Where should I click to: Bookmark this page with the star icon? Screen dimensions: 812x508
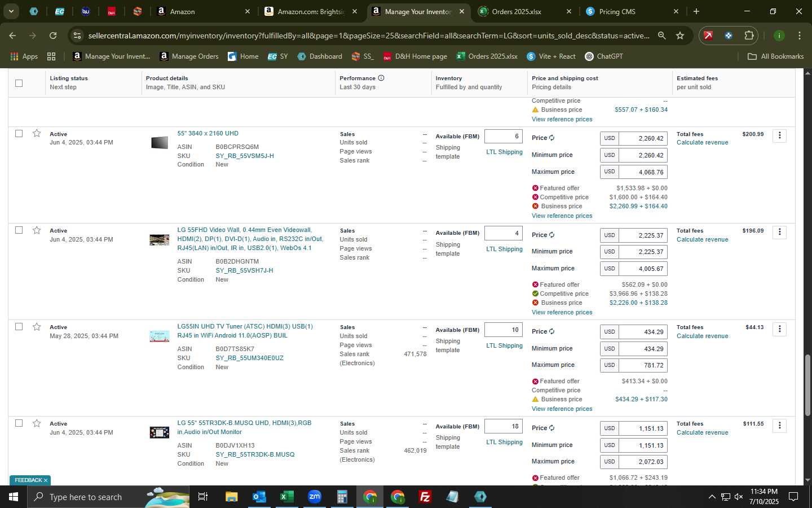680,36
